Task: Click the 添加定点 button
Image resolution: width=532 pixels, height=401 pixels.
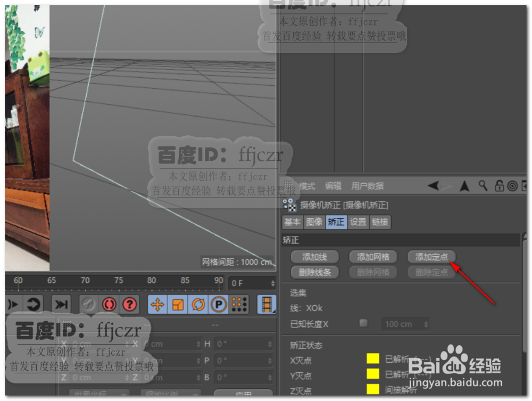Action: (x=431, y=257)
